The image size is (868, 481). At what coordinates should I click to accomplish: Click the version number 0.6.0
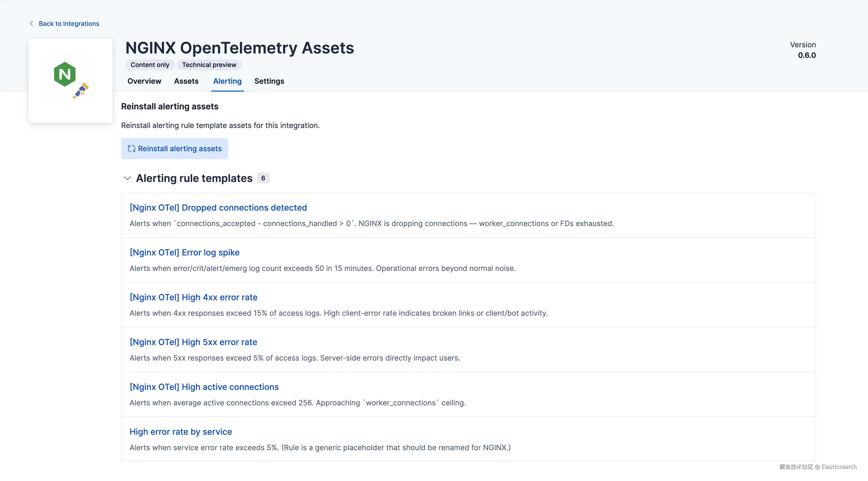click(807, 55)
